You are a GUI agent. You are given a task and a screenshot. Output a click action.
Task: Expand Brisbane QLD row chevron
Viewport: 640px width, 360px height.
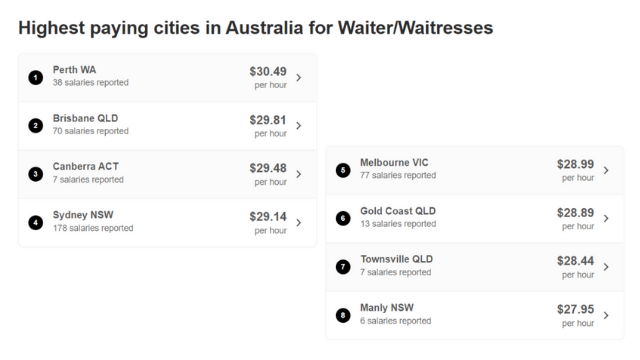(299, 126)
